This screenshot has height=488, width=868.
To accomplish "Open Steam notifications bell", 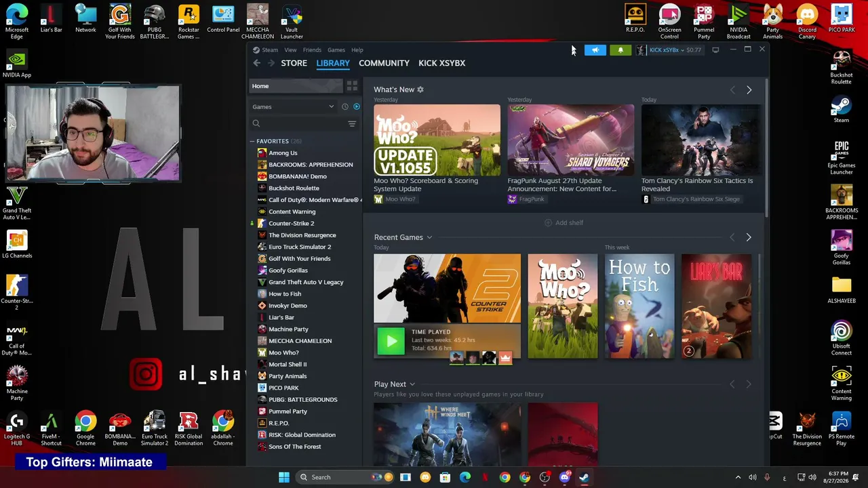I will tap(620, 49).
